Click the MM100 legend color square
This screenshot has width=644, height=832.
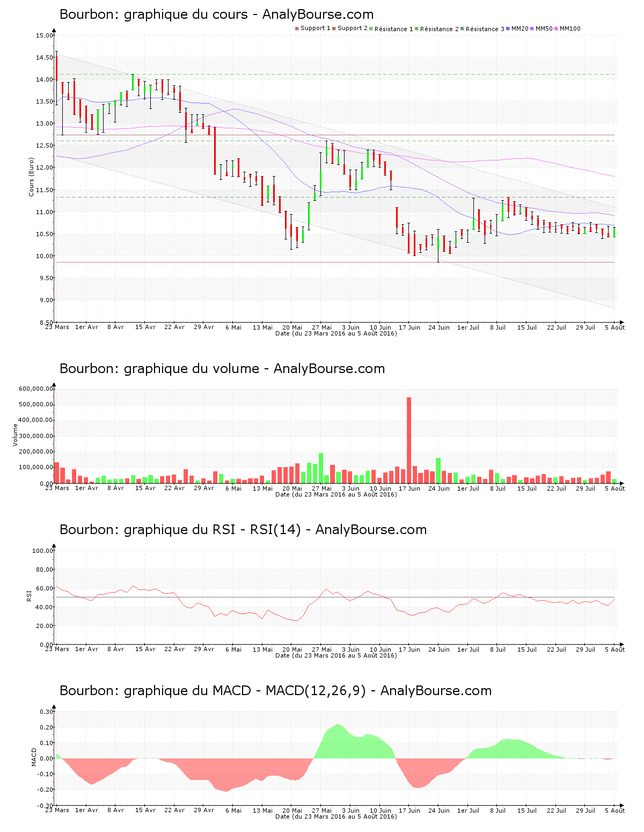(557, 28)
